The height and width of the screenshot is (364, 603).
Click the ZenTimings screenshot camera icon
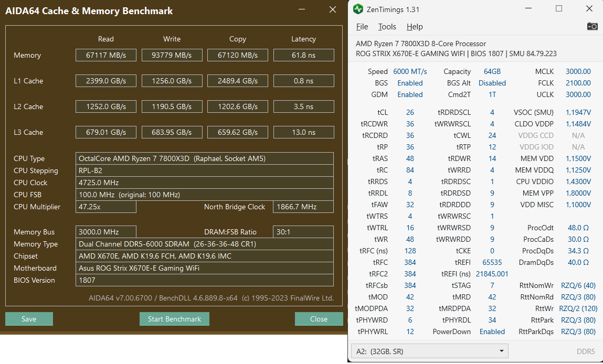(x=592, y=26)
